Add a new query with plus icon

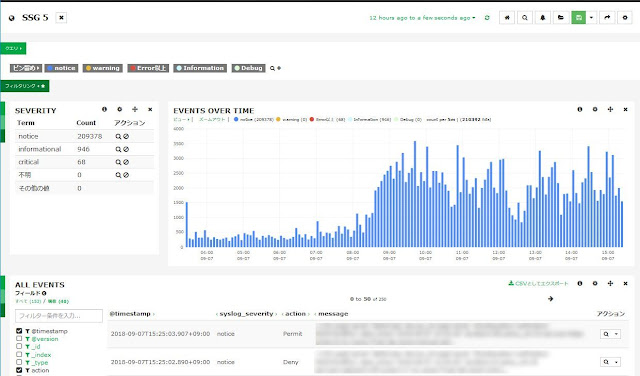[279, 68]
